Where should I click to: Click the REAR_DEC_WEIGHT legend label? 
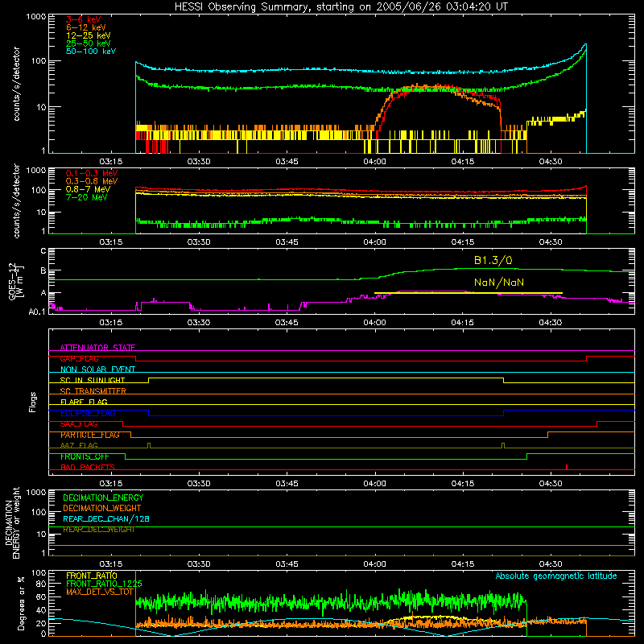pyautogui.click(x=99, y=530)
